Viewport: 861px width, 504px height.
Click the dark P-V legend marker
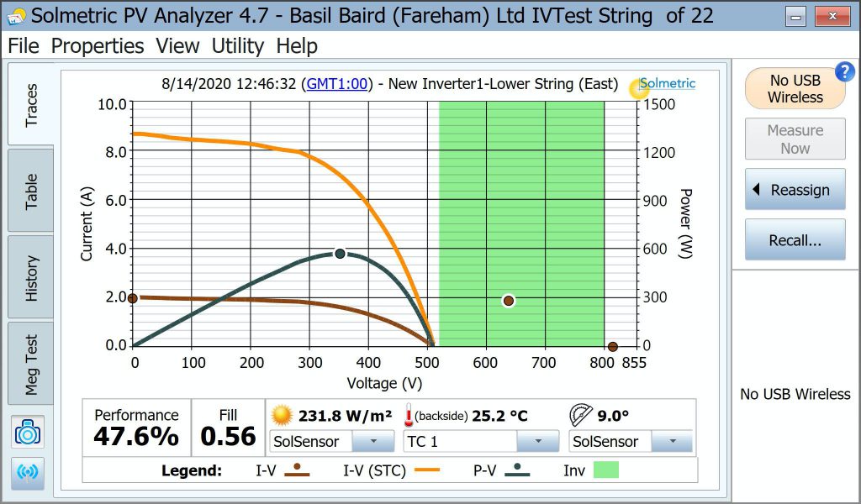[517, 470]
